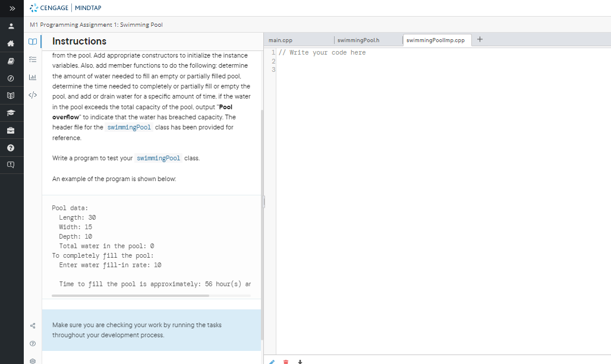Image resolution: width=611 pixels, height=364 pixels.
Task: Delete file using red trash icon
Action: (x=286, y=361)
